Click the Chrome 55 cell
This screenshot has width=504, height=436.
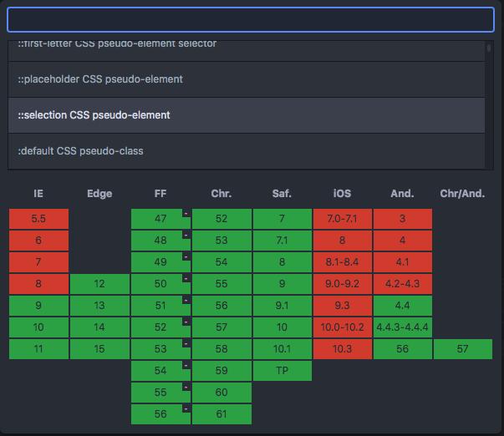click(221, 284)
